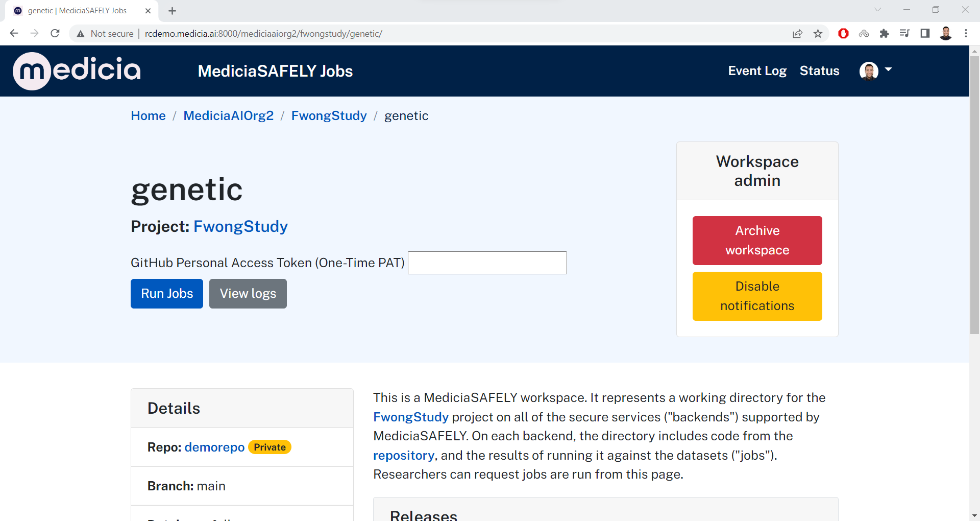Screen dimensions: 980x521
Task: Click the browser forward arrow
Action: [34, 33]
